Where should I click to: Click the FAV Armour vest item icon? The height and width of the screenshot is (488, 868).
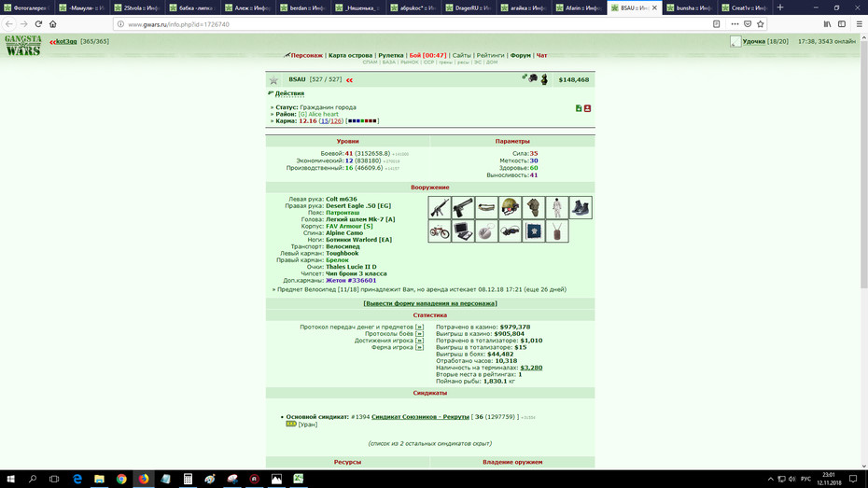pyautogui.click(x=533, y=207)
